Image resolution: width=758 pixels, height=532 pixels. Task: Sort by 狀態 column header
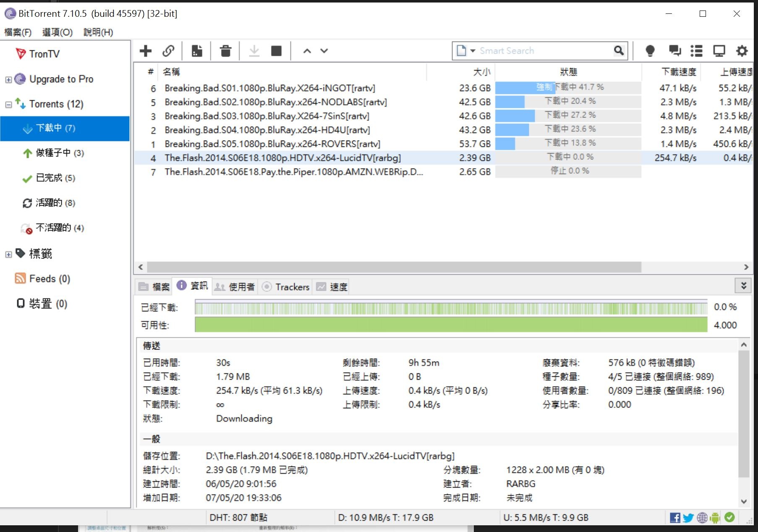point(568,72)
